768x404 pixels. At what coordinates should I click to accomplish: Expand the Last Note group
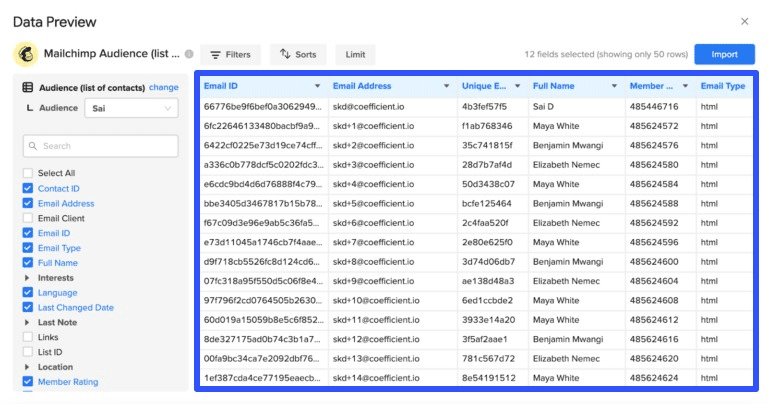(x=27, y=322)
